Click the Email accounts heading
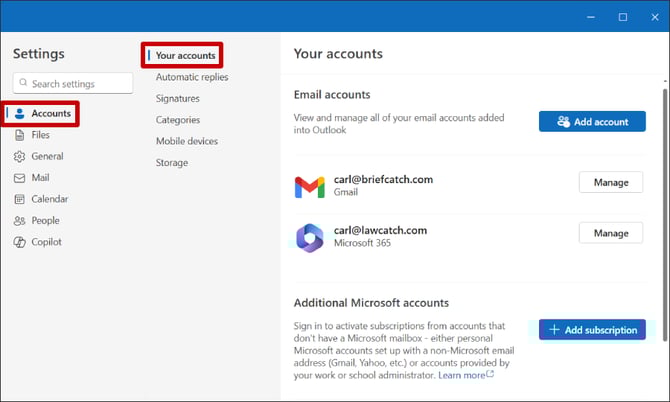The height and width of the screenshot is (402, 670). point(332,94)
